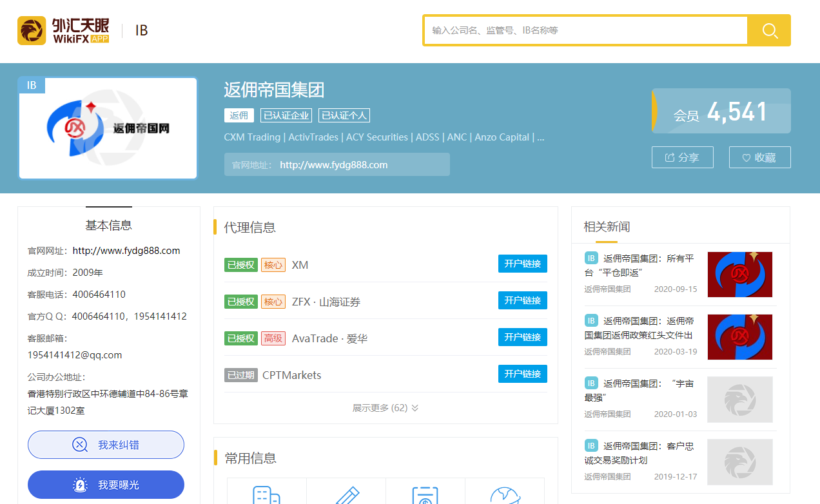The width and height of the screenshot is (820, 504).
Task: Click thumbnail of 2020-03-19 news item
Action: click(740, 336)
